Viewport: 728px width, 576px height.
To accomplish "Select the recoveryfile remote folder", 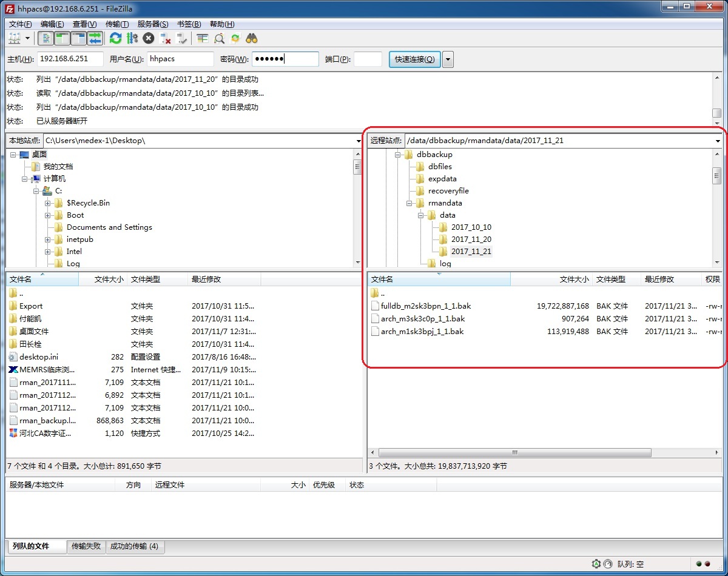I will pos(448,191).
